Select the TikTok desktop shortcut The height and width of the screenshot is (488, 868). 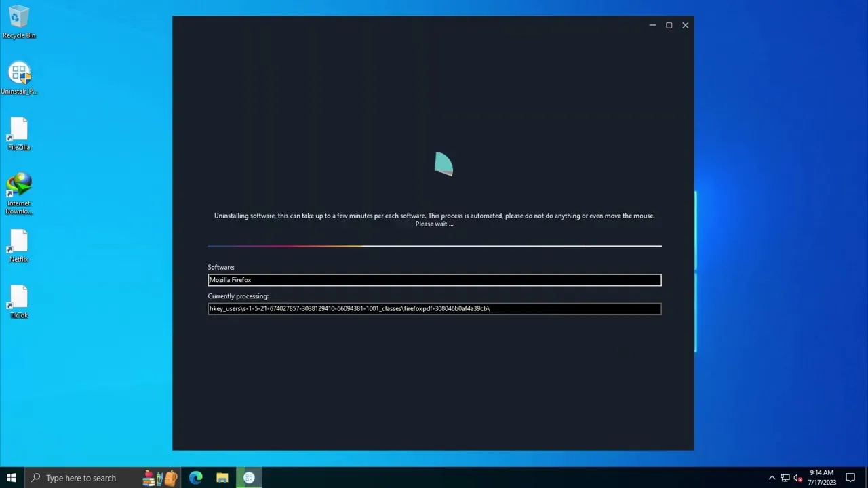(19, 302)
